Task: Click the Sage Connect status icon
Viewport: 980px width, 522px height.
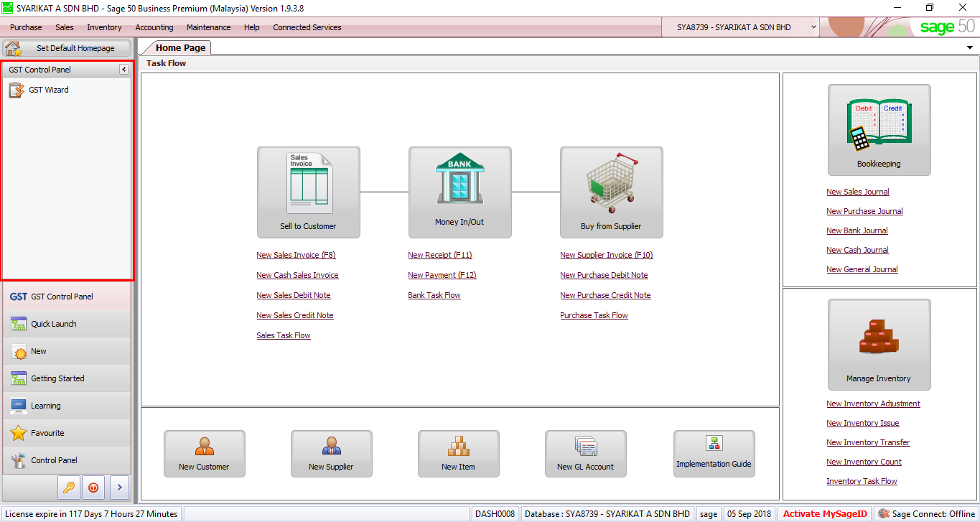Action: [884, 514]
